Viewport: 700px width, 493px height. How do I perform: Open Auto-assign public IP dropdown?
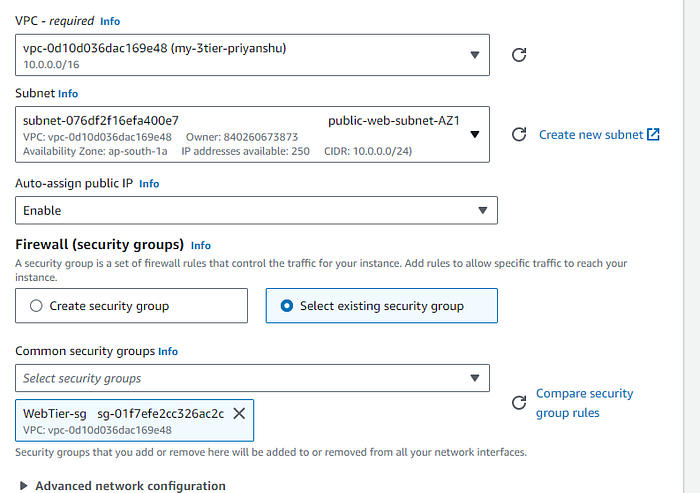tap(256, 210)
